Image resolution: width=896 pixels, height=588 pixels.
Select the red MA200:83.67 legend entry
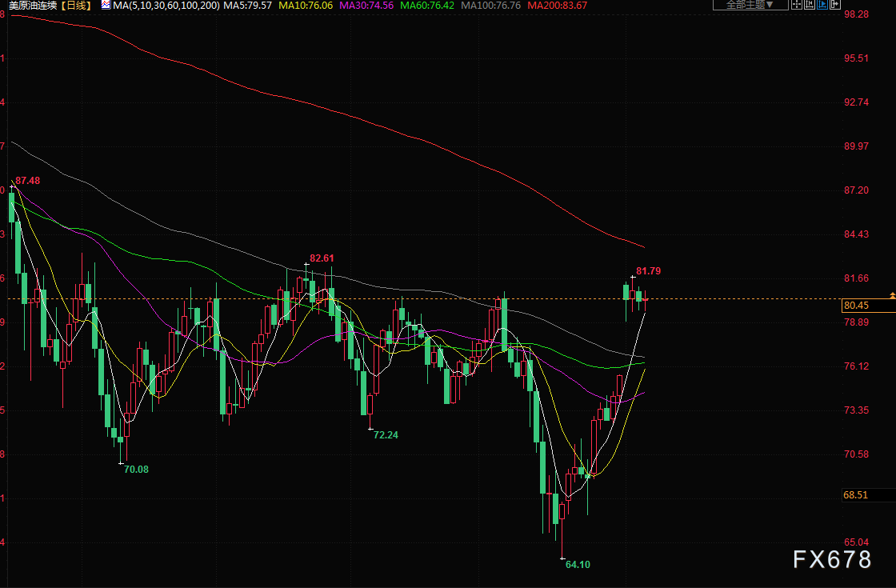point(557,6)
